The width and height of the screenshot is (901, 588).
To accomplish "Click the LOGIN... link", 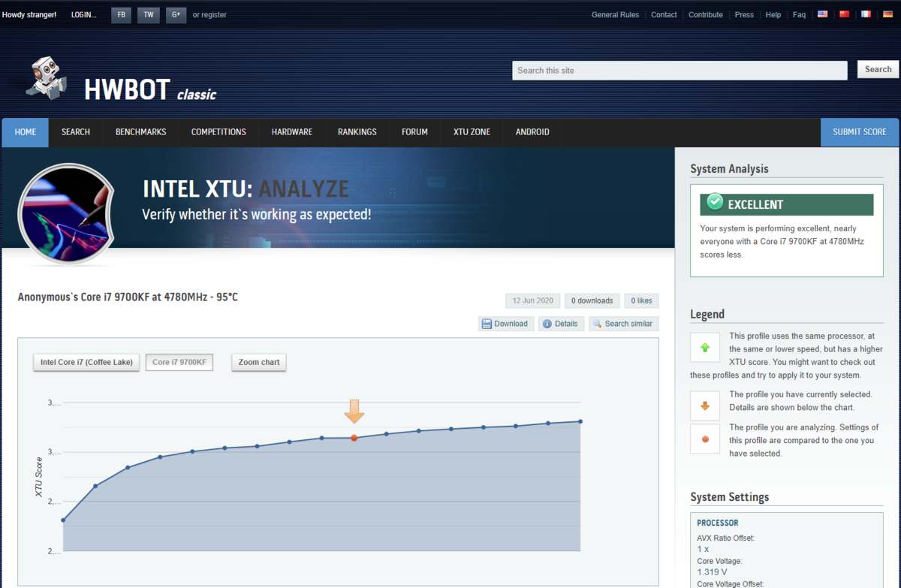I will pos(84,14).
